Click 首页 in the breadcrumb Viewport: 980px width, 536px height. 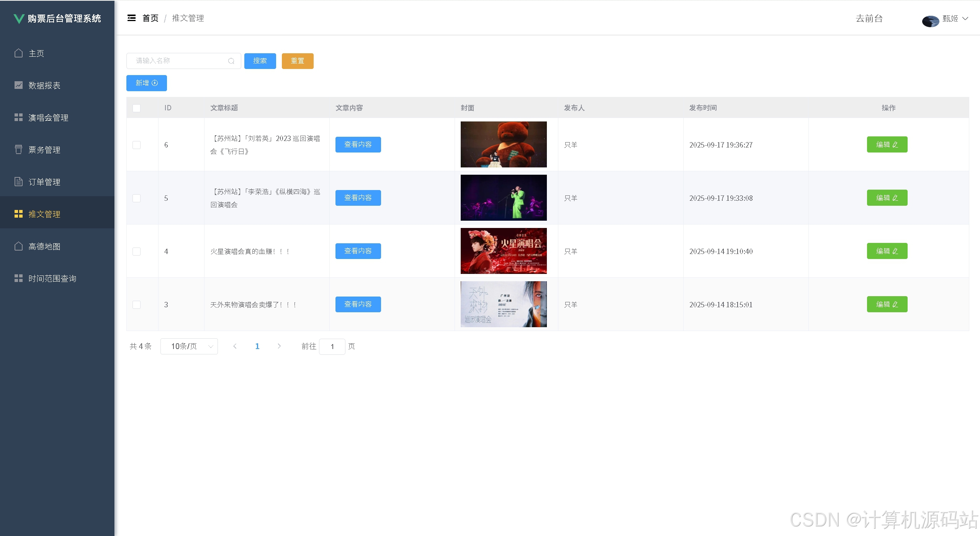coord(150,18)
